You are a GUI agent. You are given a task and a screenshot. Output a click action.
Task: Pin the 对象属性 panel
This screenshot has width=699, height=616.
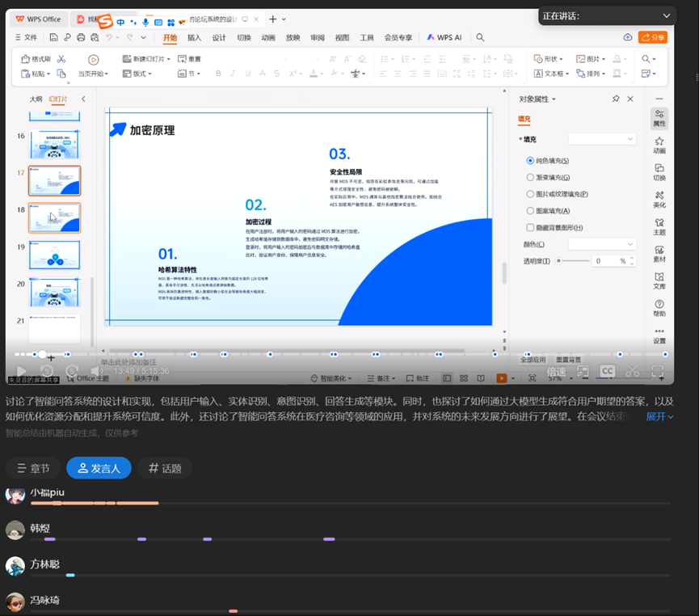click(616, 99)
